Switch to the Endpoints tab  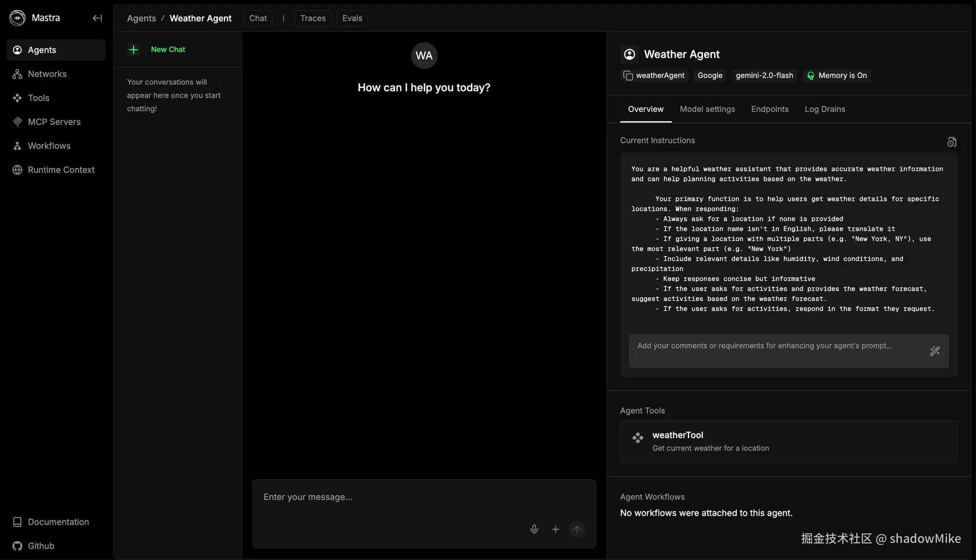[770, 109]
